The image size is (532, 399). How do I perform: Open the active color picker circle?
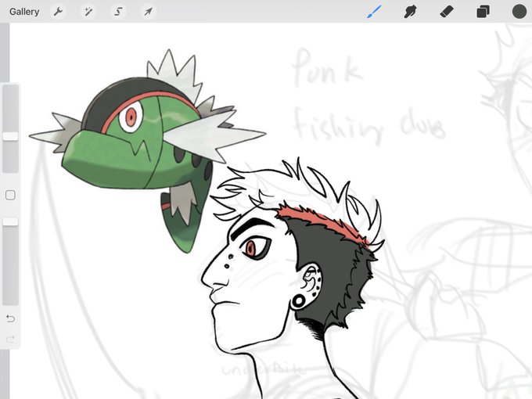point(519,12)
